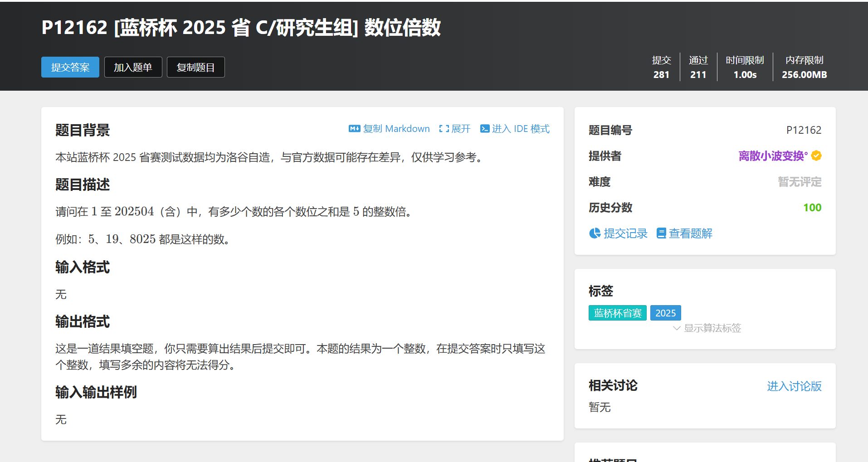Click the 标签 panel heading
868x462 pixels.
(x=601, y=291)
